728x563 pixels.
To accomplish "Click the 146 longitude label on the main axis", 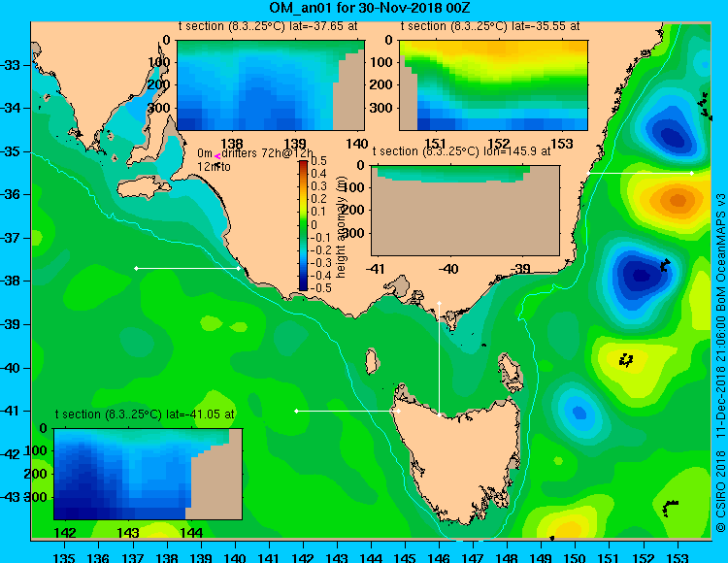I will [439, 558].
